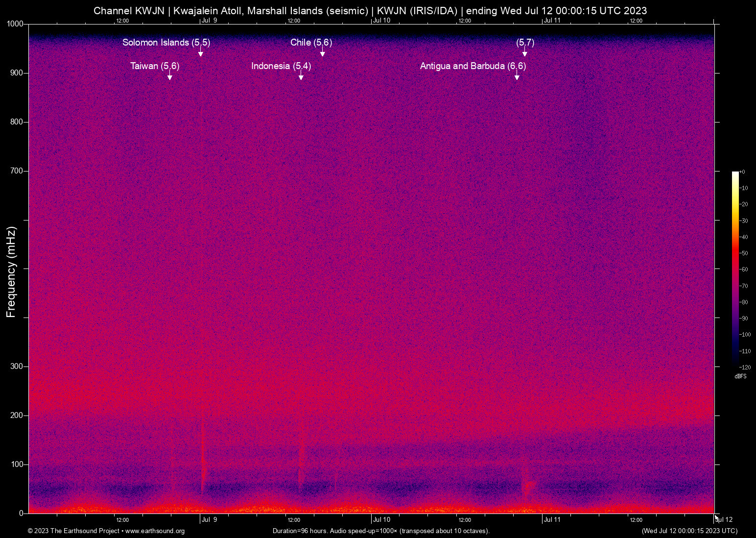Click the Chile (5.6) earthquake label
This screenshot has height=538, width=756.
[311, 43]
